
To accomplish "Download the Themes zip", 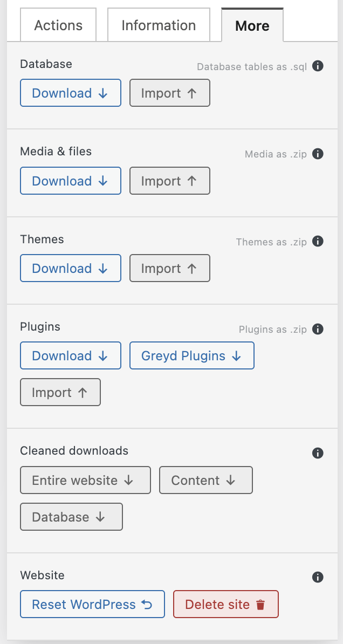I will click(71, 269).
